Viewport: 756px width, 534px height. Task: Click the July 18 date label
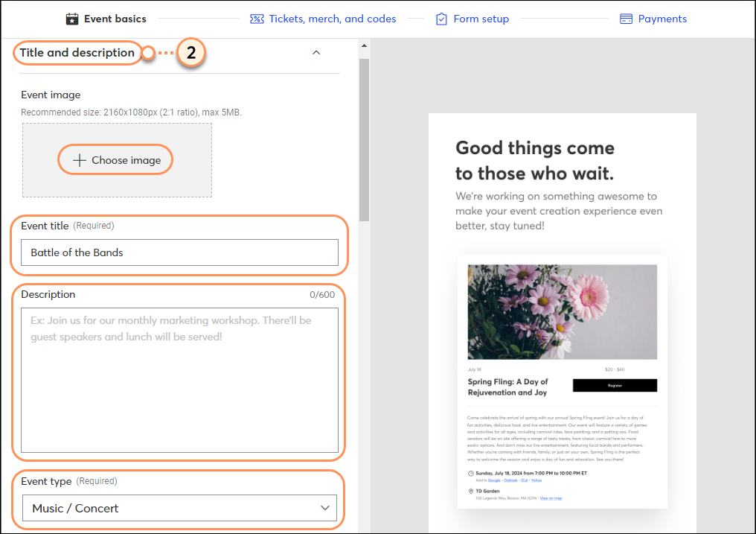pyautogui.click(x=475, y=369)
